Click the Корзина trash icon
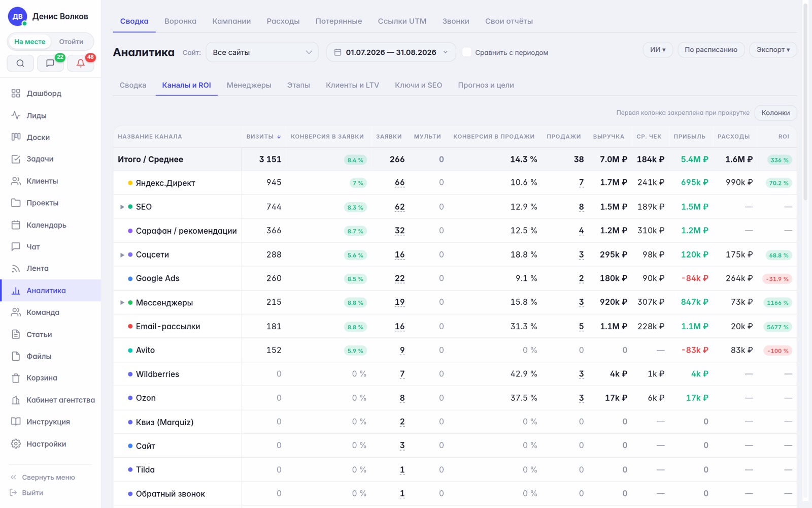Screen dimensions: 812x508 16,378
